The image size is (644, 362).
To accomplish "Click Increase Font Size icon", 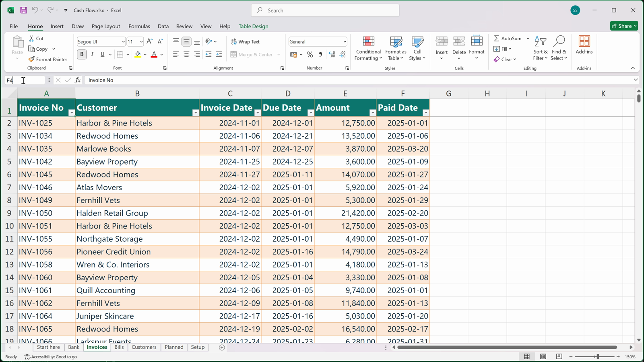I will pyautogui.click(x=149, y=41).
